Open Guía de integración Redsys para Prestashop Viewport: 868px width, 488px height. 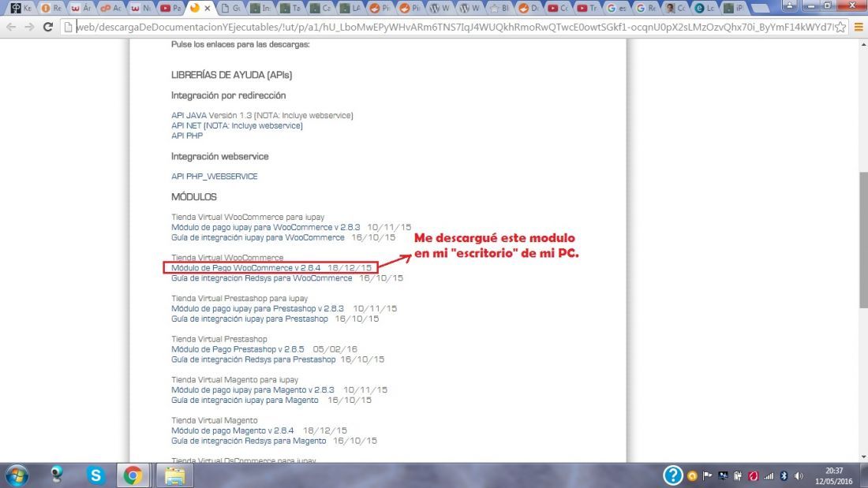[253, 359]
